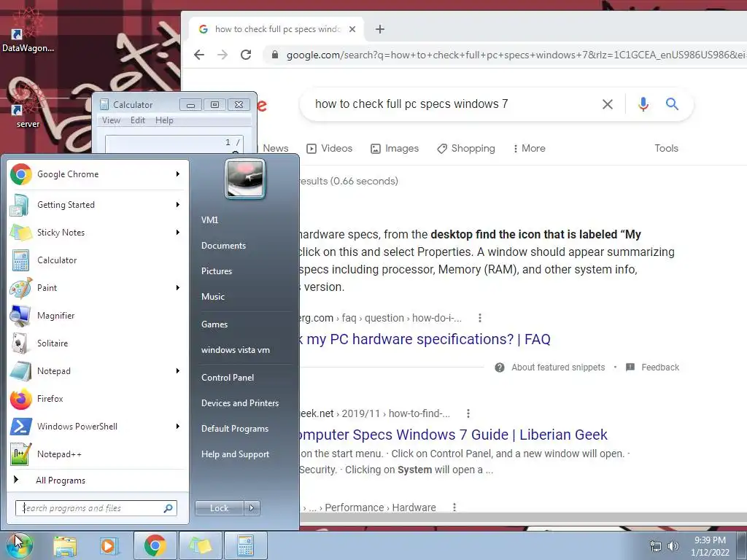Switch to News search tab
Viewport: 747px width, 560px height.
(275, 149)
